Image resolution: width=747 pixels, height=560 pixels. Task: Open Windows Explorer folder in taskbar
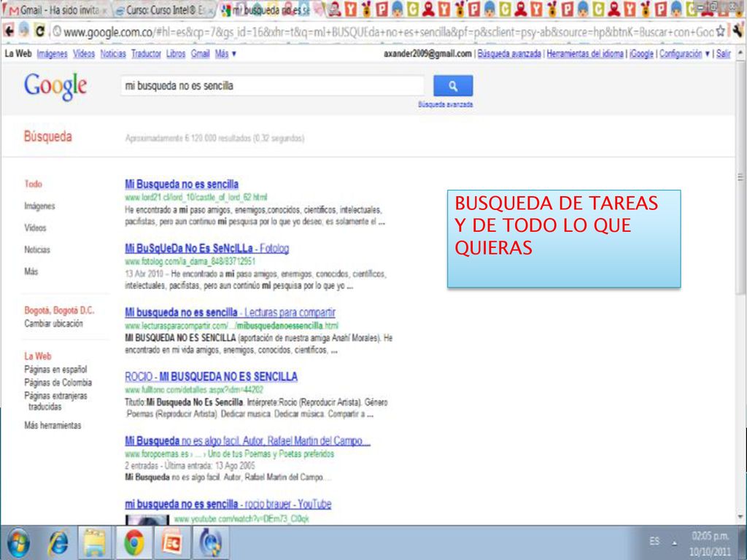(94, 542)
